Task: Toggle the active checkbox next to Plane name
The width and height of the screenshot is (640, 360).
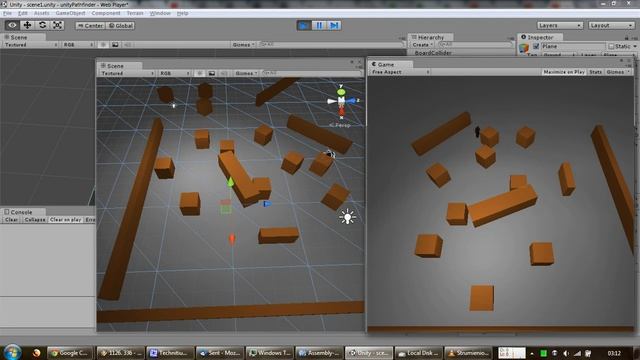Action: pos(536,46)
